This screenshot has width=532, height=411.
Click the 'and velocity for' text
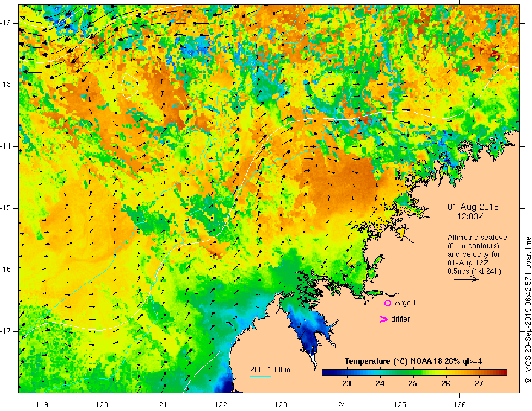click(x=473, y=254)
